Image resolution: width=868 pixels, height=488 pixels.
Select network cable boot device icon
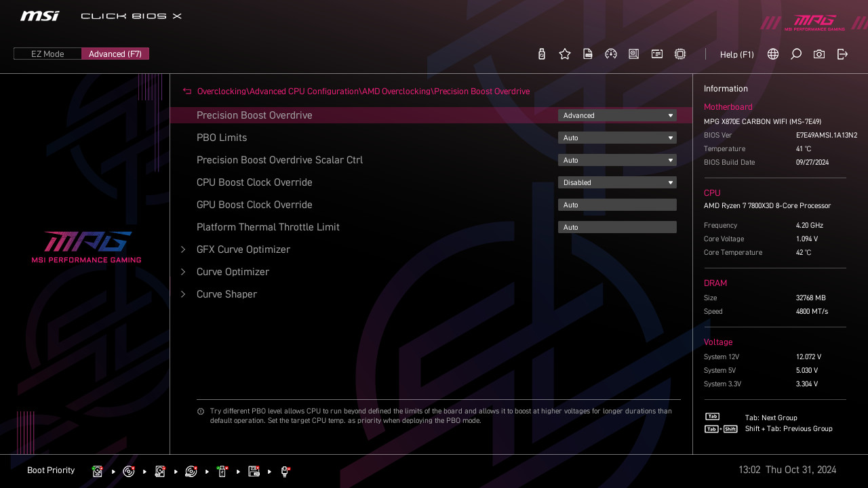tap(285, 471)
